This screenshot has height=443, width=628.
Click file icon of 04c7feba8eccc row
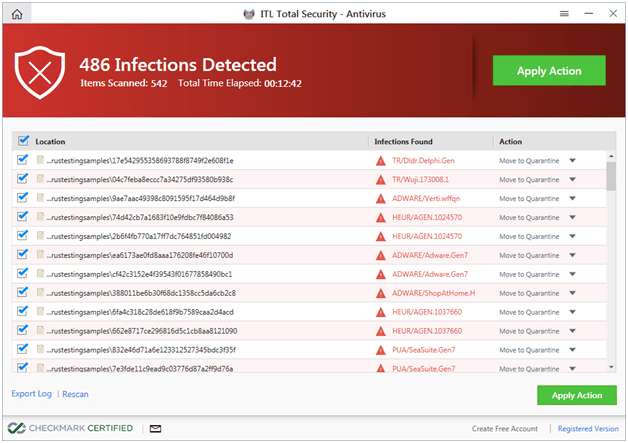[x=40, y=179]
